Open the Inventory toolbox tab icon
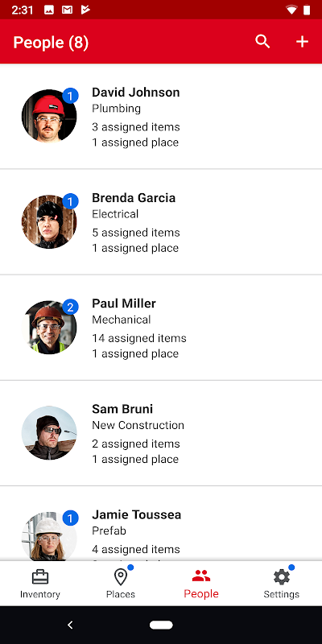 click(x=40, y=577)
